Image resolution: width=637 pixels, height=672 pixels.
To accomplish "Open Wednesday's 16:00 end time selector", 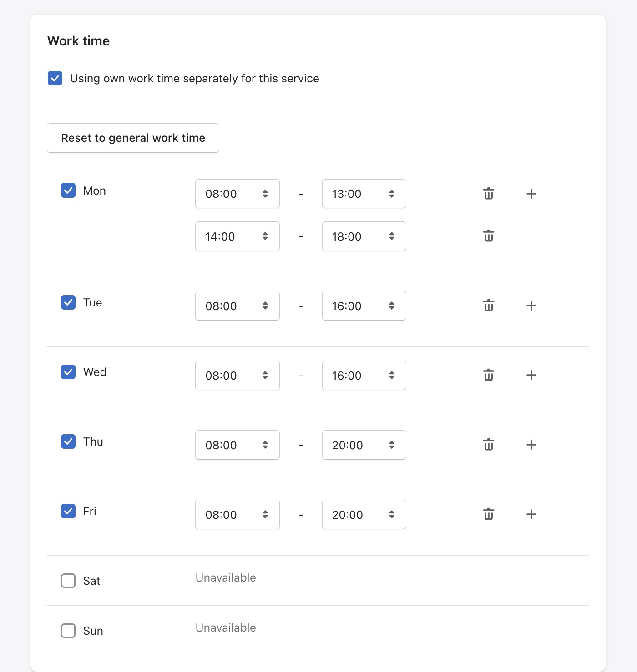I will 364,375.
